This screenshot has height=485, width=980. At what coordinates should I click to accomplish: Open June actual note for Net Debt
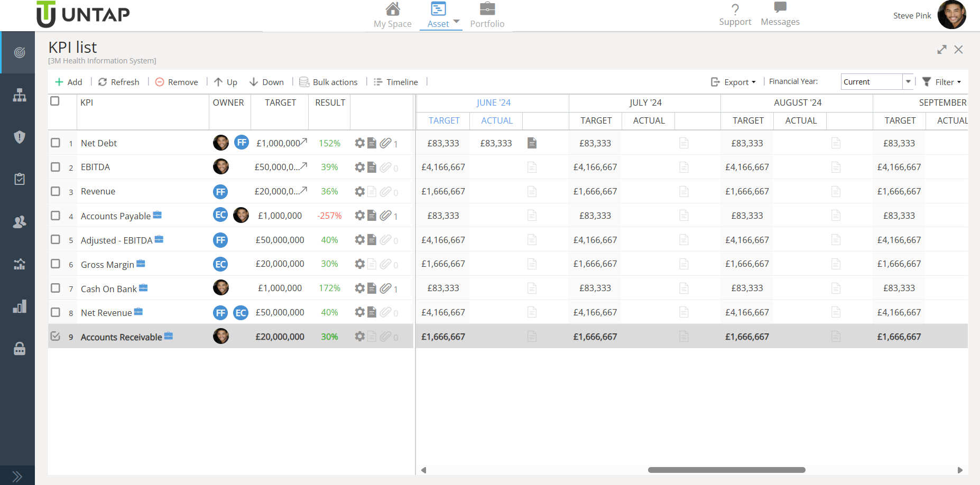click(x=532, y=143)
